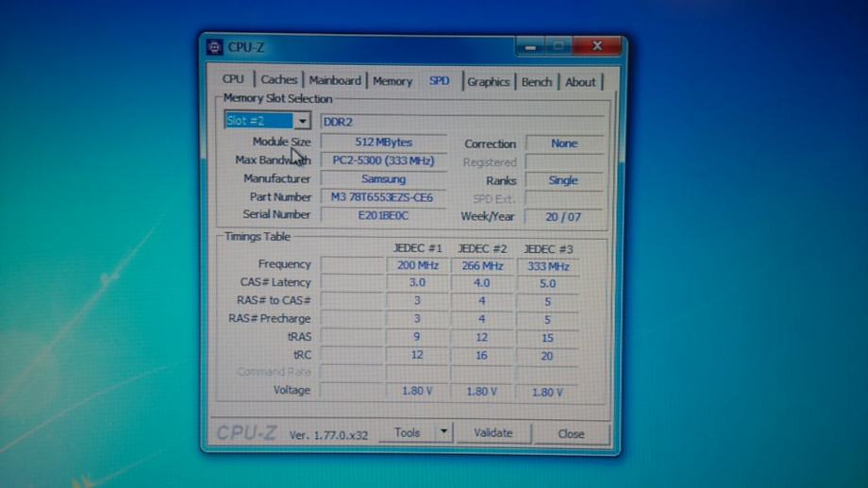868x488 pixels.
Task: Click the Tools button
Action: tap(408, 432)
